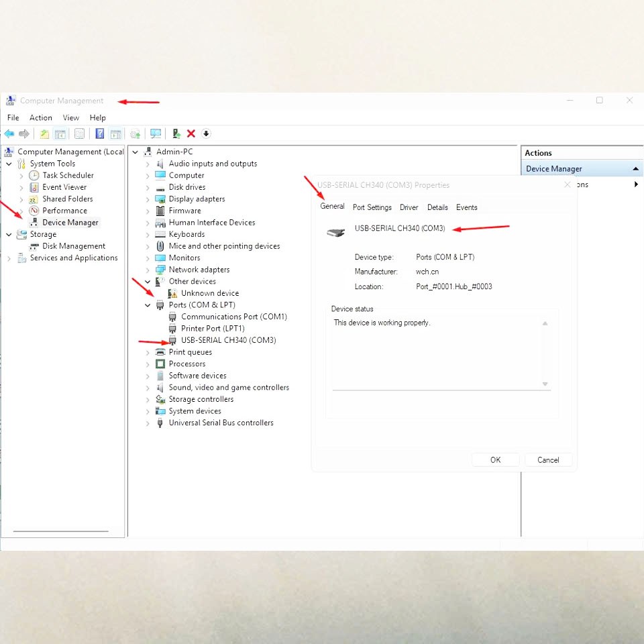The image size is (644, 644).
Task: Collapse Device Manager section in Actions pane
Action: [x=635, y=169]
